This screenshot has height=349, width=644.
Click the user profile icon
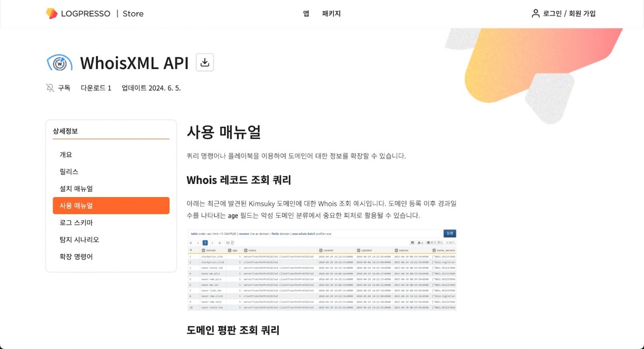tap(535, 13)
